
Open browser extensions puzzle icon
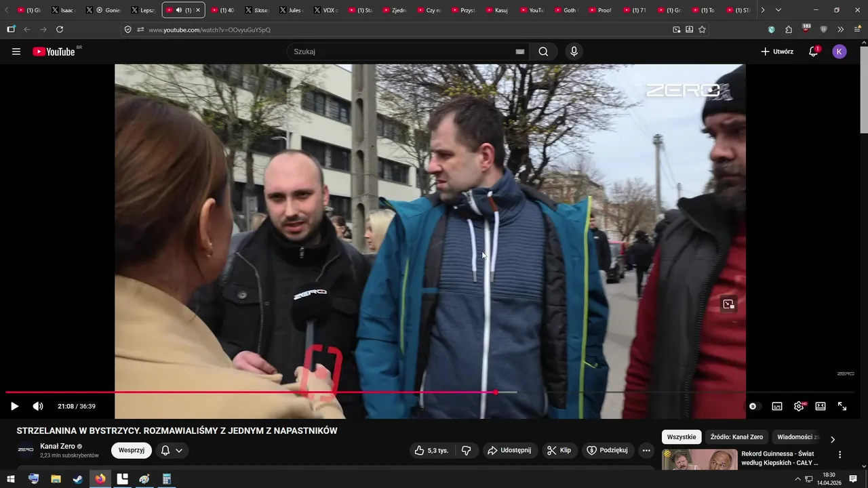789,30
